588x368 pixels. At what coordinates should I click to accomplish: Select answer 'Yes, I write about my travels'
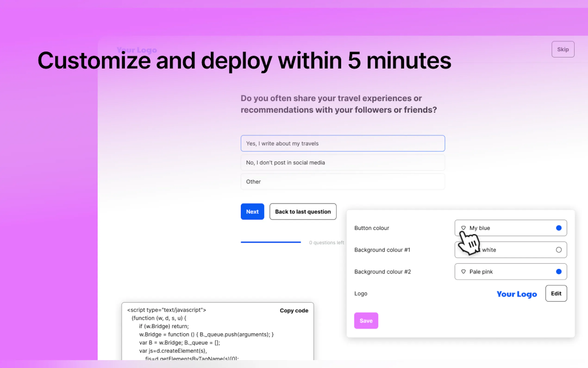342,143
